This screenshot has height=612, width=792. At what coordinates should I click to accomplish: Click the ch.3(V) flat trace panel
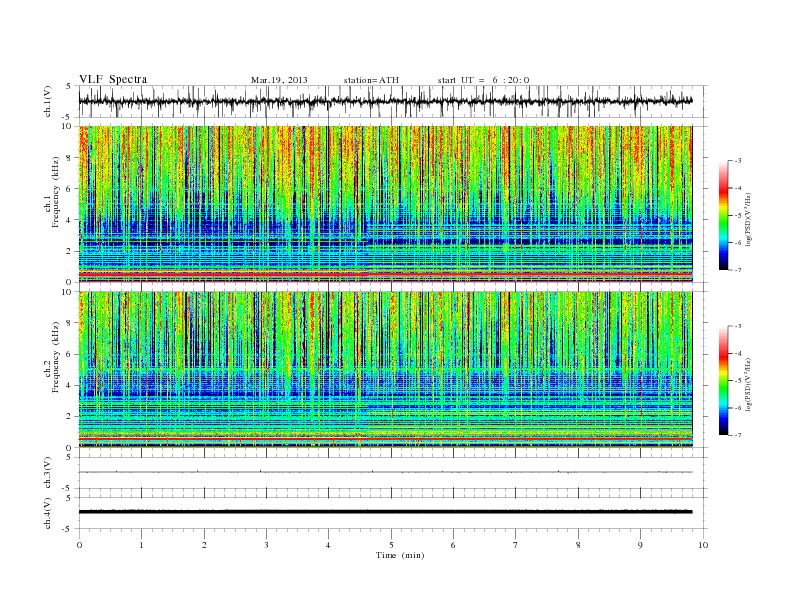(x=393, y=473)
